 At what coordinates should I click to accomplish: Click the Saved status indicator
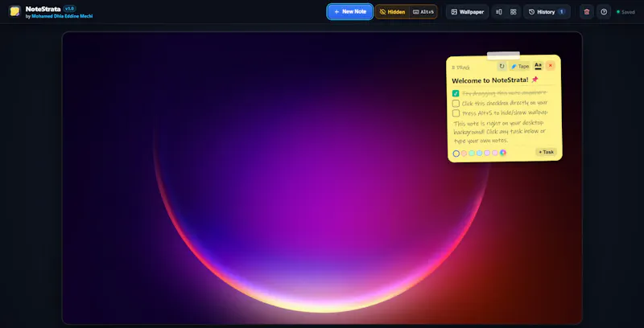pyautogui.click(x=625, y=12)
